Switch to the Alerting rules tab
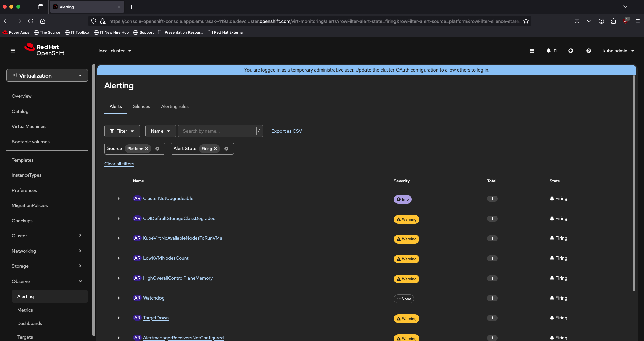 point(175,106)
